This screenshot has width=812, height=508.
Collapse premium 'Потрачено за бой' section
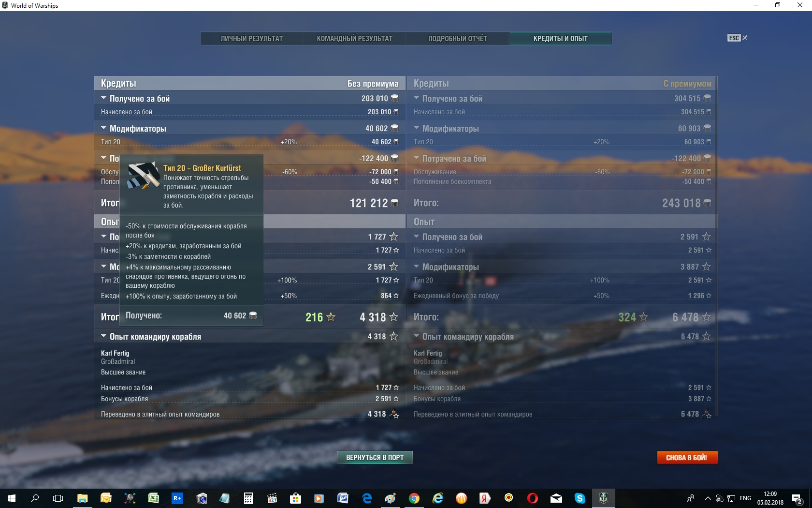pos(417,158)
